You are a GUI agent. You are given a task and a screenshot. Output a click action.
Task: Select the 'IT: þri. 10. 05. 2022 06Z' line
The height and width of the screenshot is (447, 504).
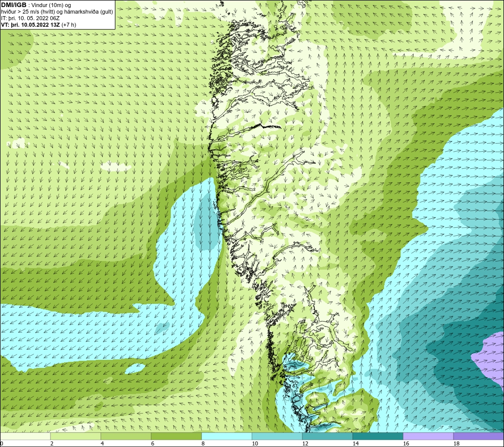point(30,18)
